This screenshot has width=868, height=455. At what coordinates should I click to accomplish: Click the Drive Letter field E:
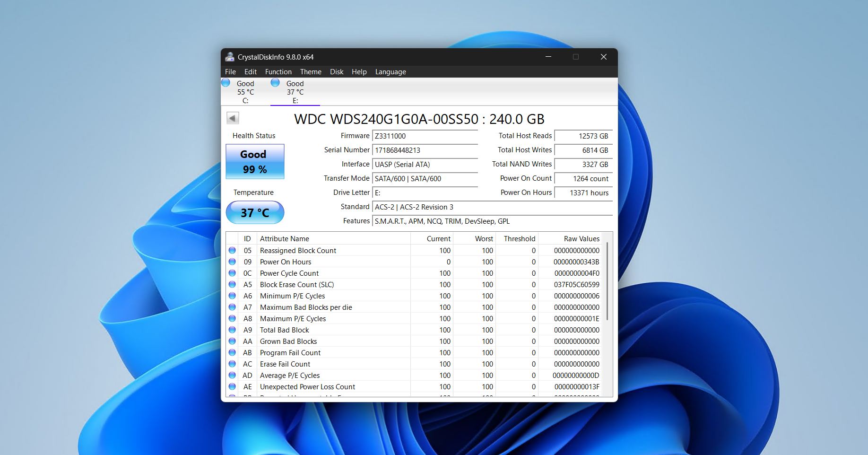tap(425, 193)
